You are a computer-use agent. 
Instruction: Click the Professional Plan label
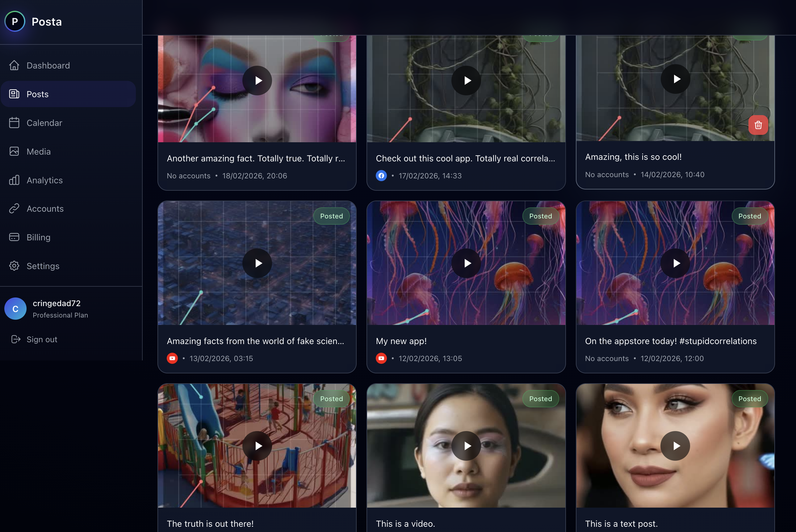pos(61,315)
